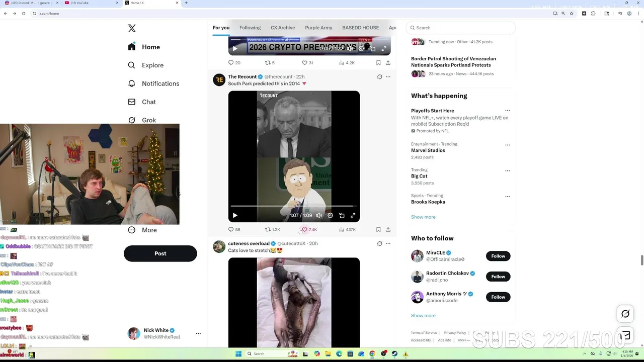
Task: Like the post with 31 likes
Action: click(307, 63)
